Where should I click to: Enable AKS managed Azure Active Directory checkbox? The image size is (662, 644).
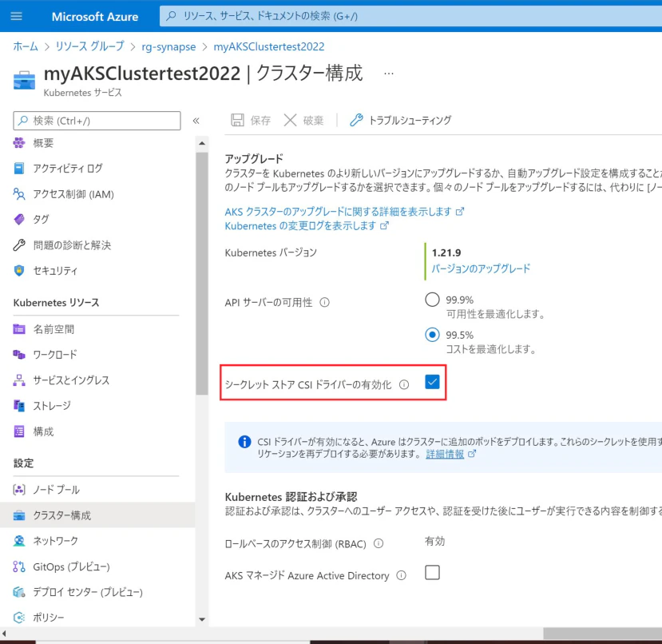(x=432, y=573)
